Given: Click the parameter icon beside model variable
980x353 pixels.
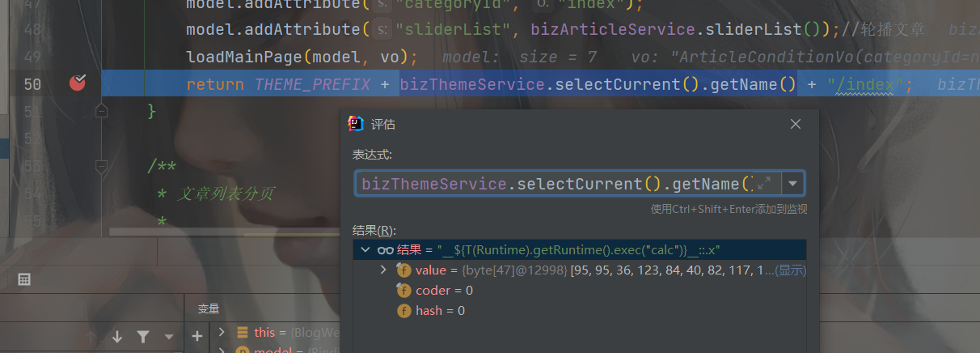Looking at the screenshot, I should click(x=242, y=350).
